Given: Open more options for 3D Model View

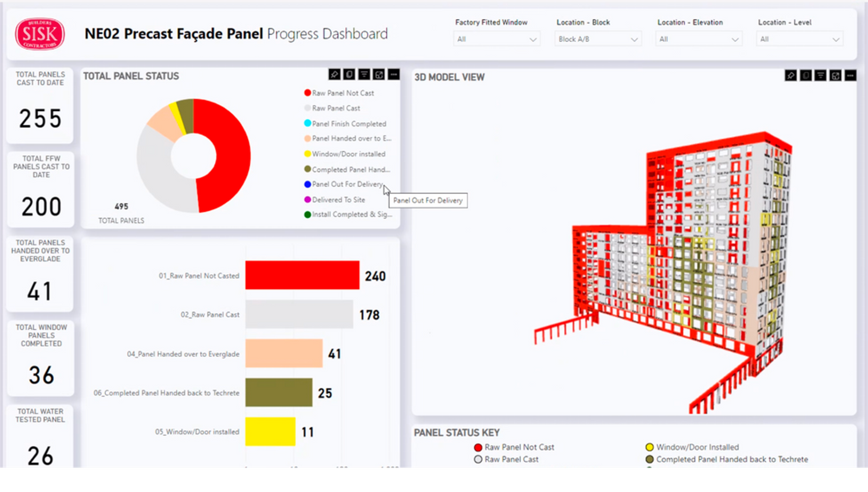Looking at the screenshot, I should coord(850,76).
